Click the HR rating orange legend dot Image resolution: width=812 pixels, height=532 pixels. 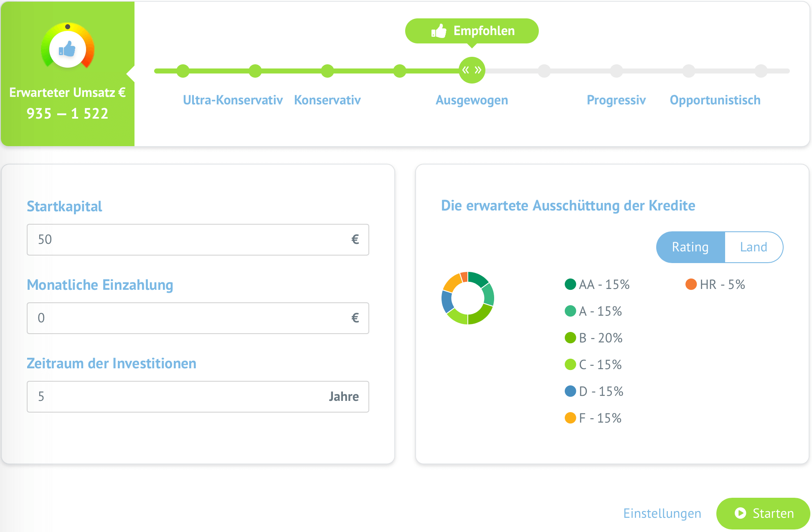coord(691,284)
